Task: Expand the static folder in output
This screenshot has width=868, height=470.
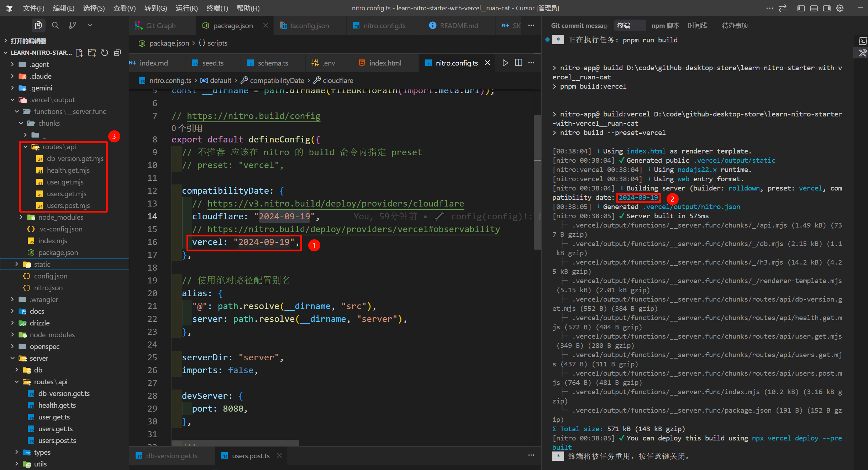Action: coord(42,264)
